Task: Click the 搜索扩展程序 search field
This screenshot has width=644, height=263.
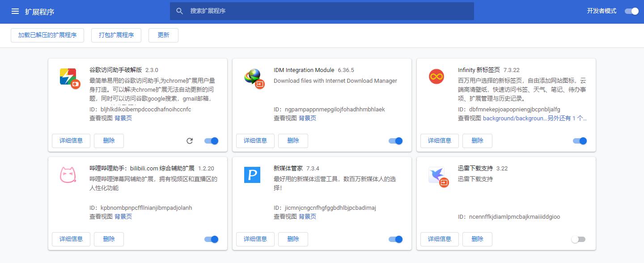Action: click(x=321, y=11)
